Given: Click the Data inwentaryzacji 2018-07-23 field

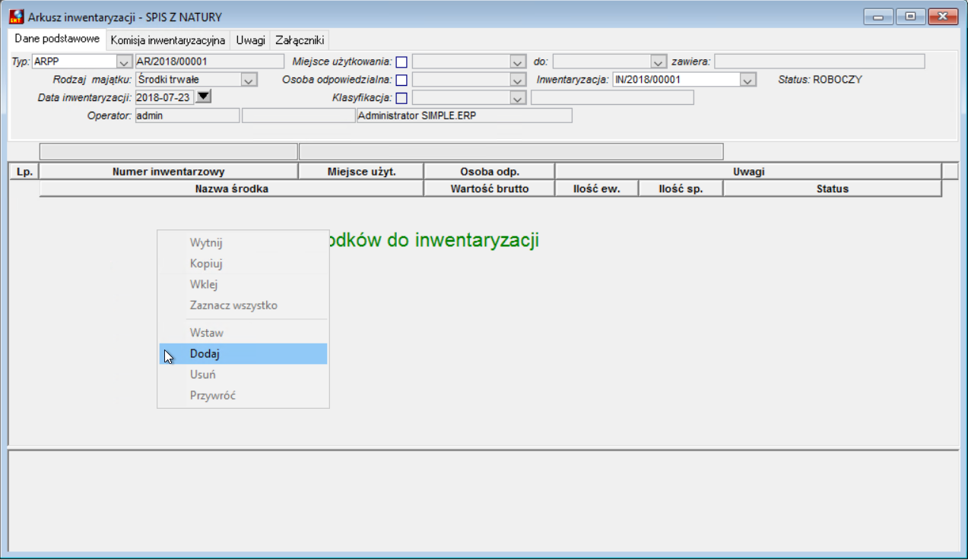Looking at the screenshot, I should (164, 97).
